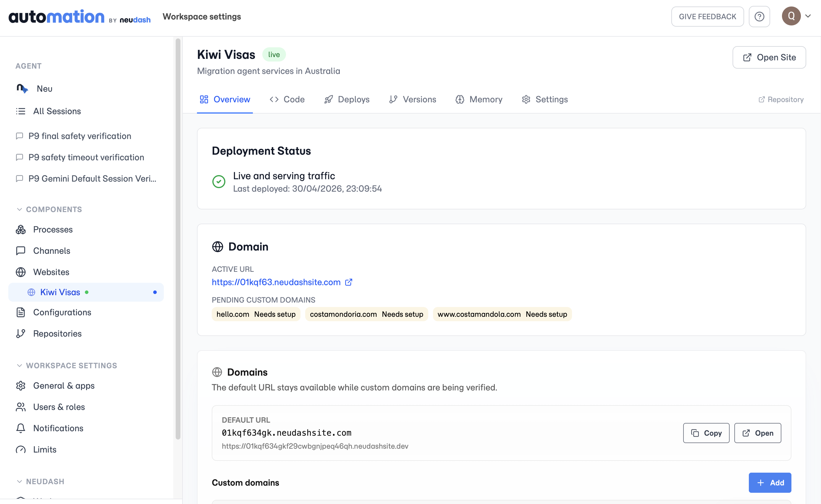The height and width of the screenshot is (504, 821).
Task: Collapse the COMPONENTS section chevron
Action: tap(19, 209)
